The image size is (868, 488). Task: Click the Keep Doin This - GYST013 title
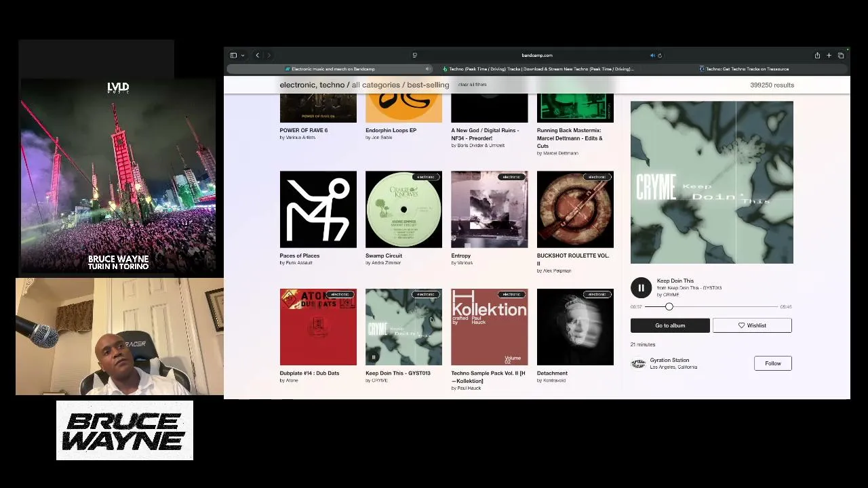coord(398,373)
